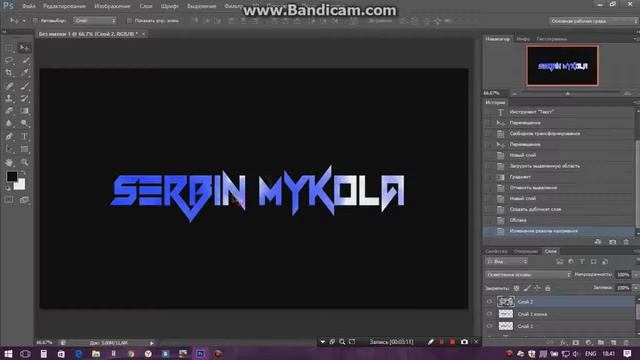Toggle lock position icon
The image size is (640, 360).
(537, 288)
